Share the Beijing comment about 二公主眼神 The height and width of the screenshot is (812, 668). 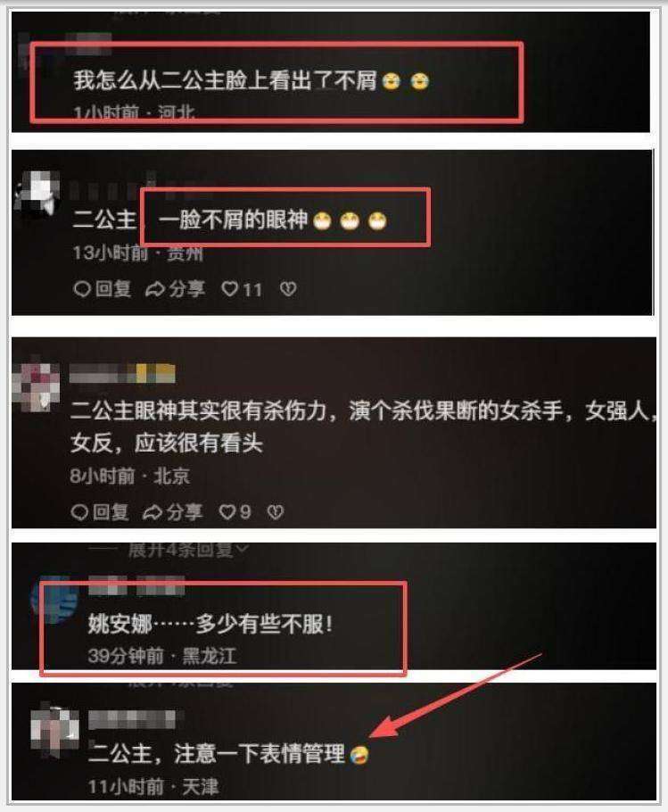[172, 511]
